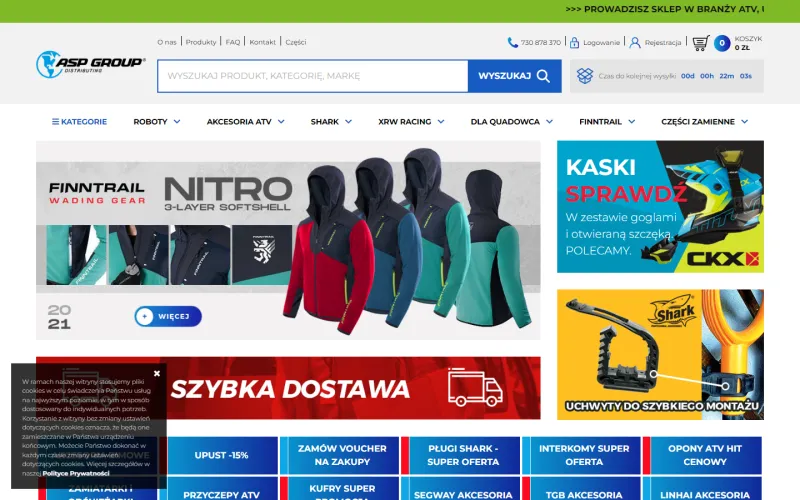Viewport: 800px width, 500px height.
Task: Click the shipping boxes countdown icon
Action: click(x=585, y=76)
